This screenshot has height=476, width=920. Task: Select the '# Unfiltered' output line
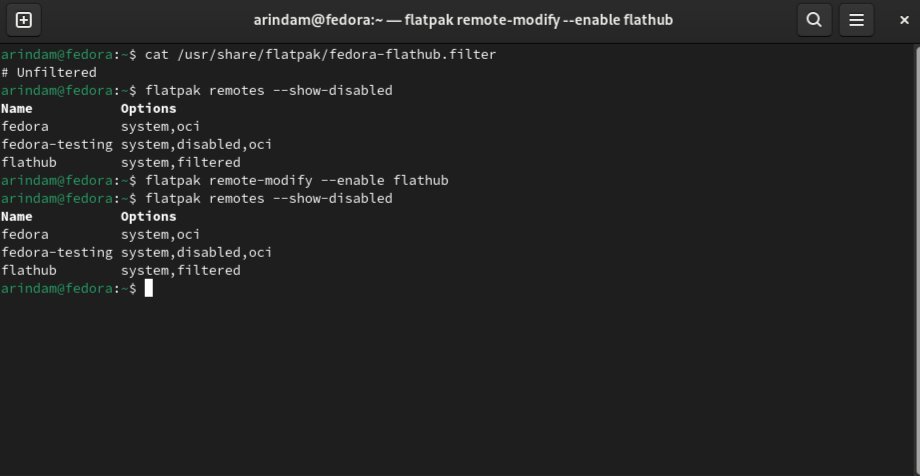point(49,72)
